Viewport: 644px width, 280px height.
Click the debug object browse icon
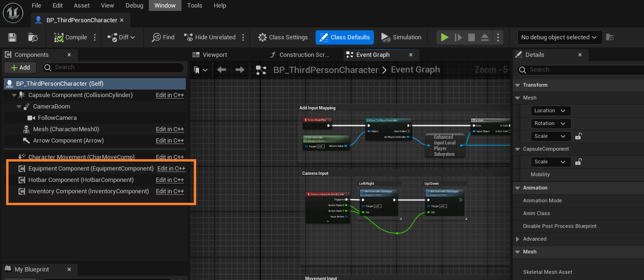(x=610, y=37)
